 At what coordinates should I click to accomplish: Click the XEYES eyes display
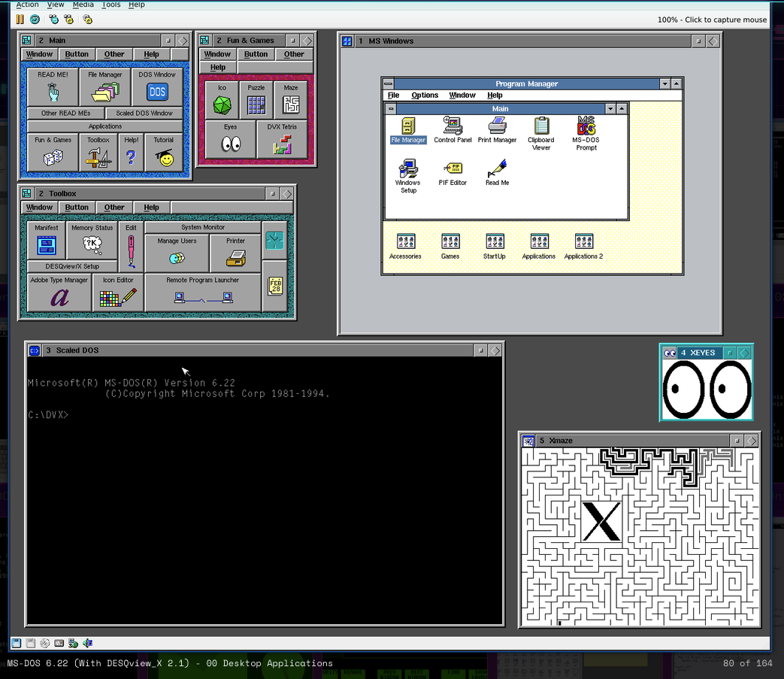pyautogui.click(x=707, y=389)
